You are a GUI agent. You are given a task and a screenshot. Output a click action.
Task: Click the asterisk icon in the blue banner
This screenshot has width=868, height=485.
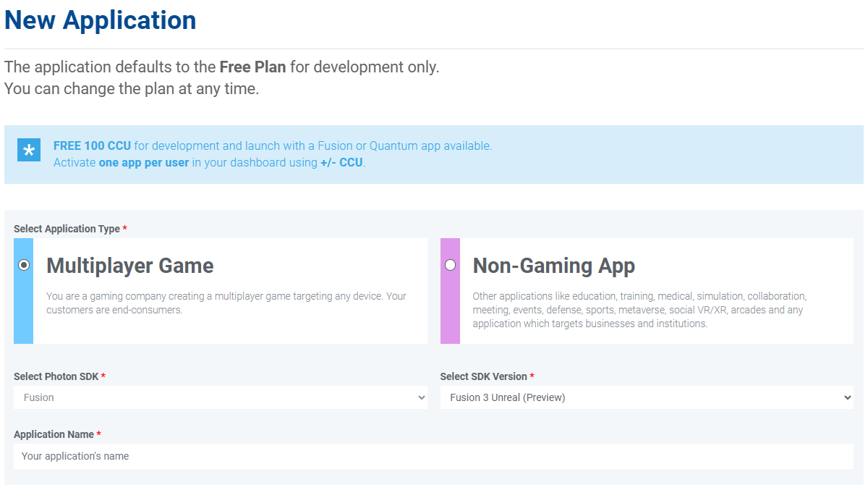pos(28,151)
